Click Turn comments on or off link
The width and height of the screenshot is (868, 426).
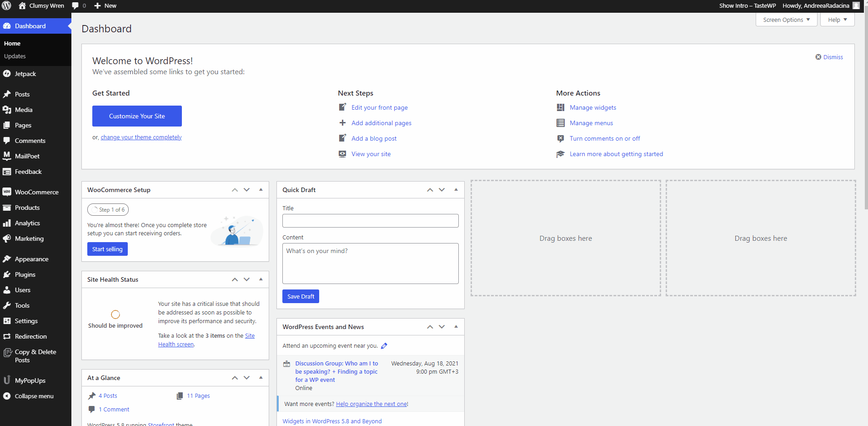tap(605, 139)
